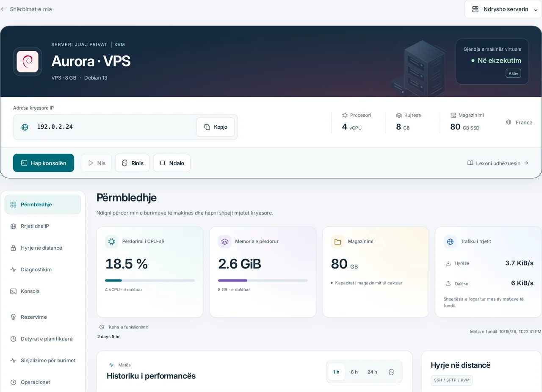The image size is (542, 392).
Task: Click the SSH / SFTP / KVM tag
Action: [x=452, y=380]
